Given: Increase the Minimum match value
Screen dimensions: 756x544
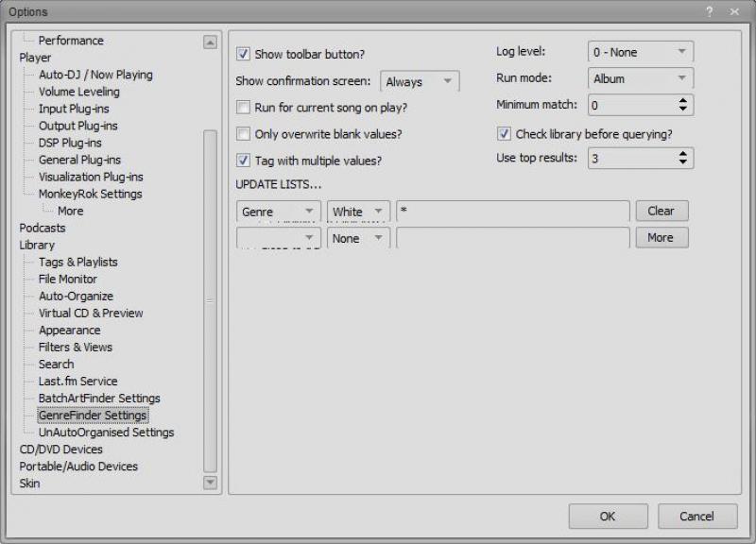Looking at the screenshot, I should click(x=684, y=100).
